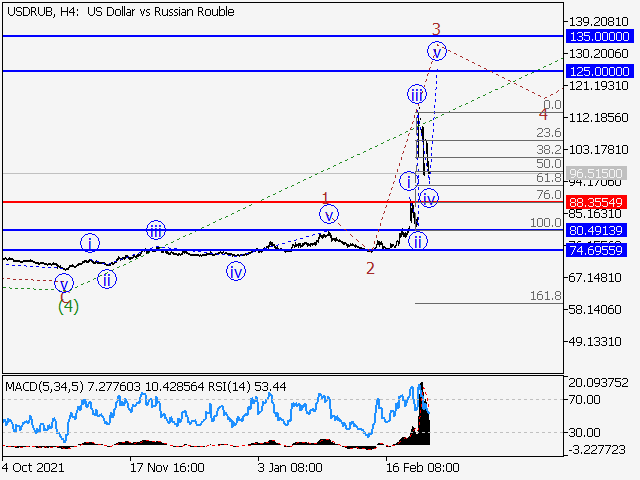Screen dimensions: 640x480
Task: Select the 20.093752 indicator scale value
Action: pos(598,383)
